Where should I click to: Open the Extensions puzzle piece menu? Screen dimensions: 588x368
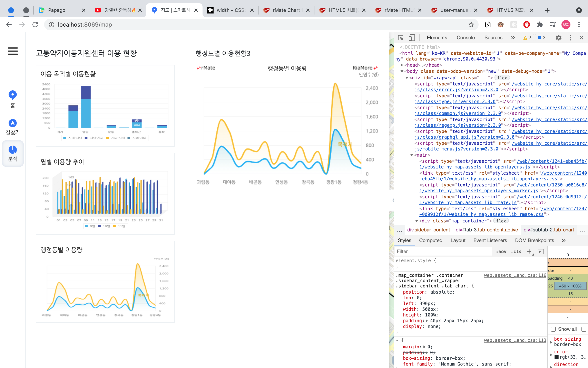click(x=540, y=25)
